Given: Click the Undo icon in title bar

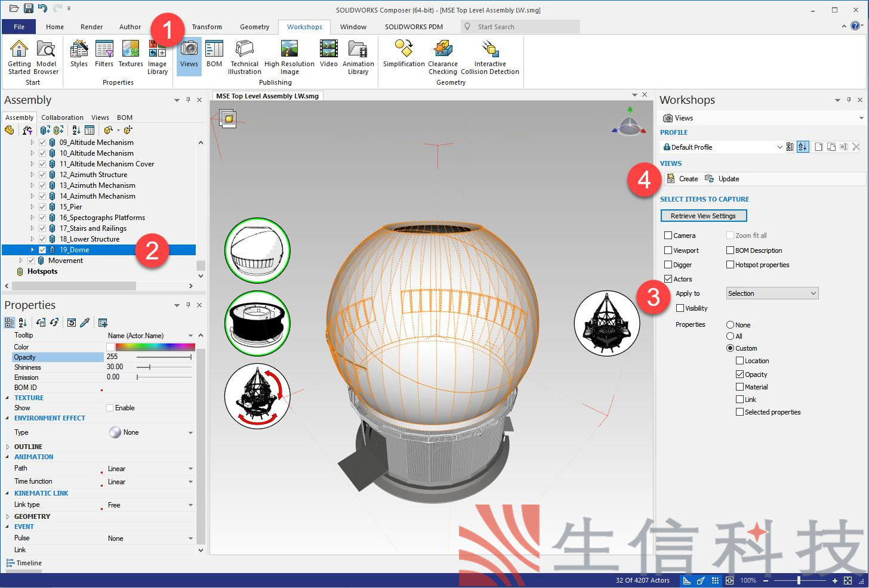Looking at the screenshot, I should 42,9.
